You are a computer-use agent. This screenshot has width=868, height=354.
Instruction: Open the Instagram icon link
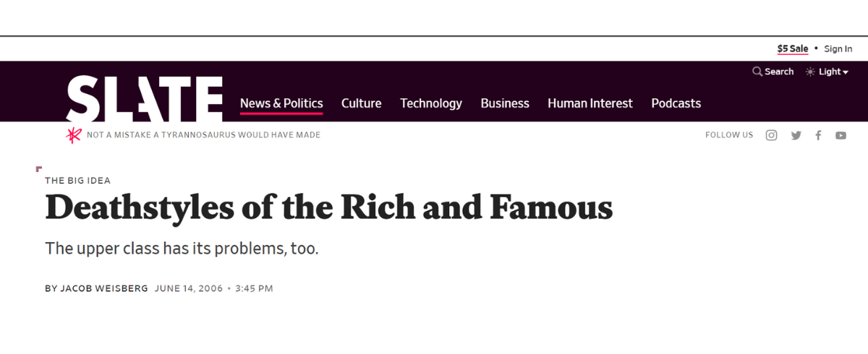[x=771, y=135]
